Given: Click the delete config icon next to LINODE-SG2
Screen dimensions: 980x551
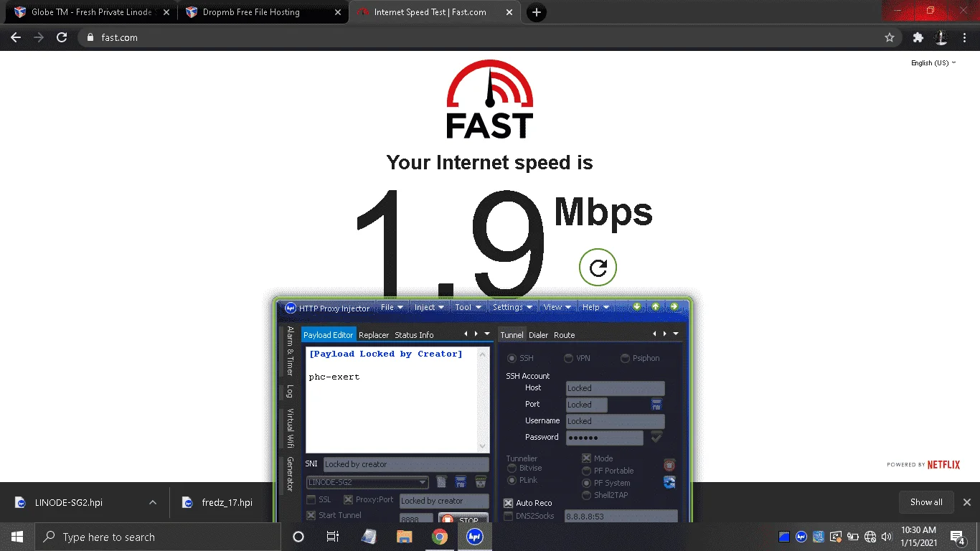Looking at the screenshot, I should pos(481,482).
